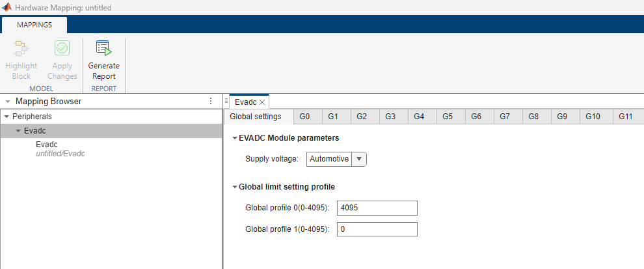Click the Highlight Block icon
The width and height of the screenshot is (644, 269).
click(x=21, y=49)
